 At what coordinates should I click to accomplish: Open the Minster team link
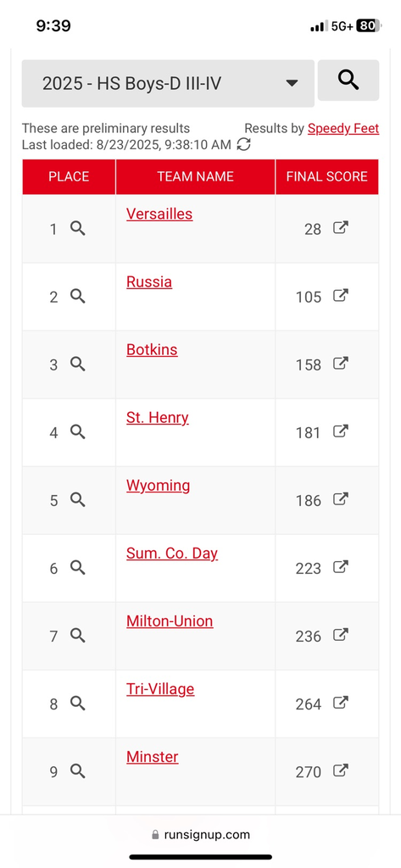(x=153, y=757)
